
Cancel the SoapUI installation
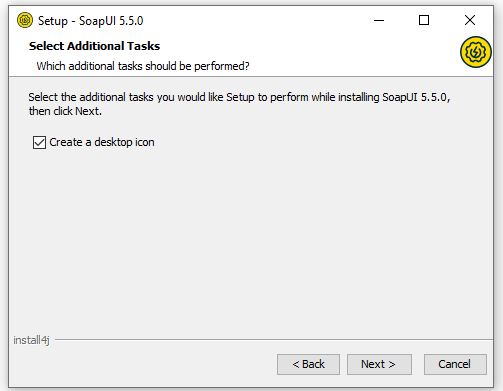pyautogui.click(x=455, y=364)
